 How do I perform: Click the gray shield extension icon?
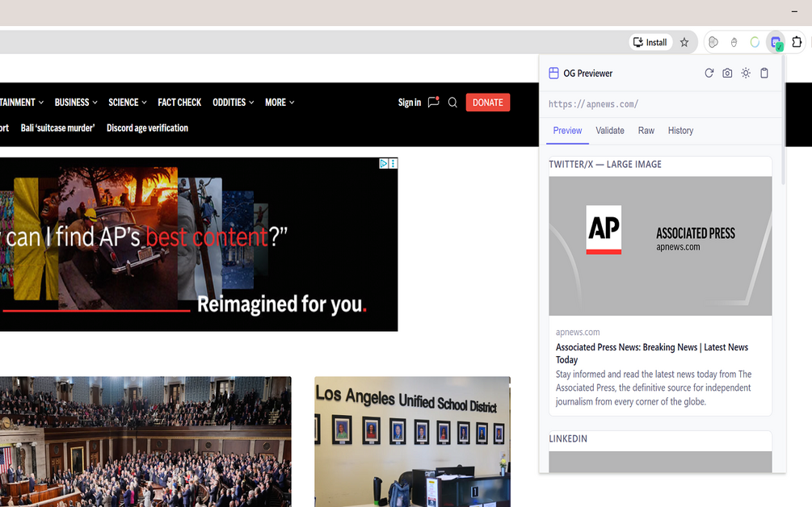713,43
